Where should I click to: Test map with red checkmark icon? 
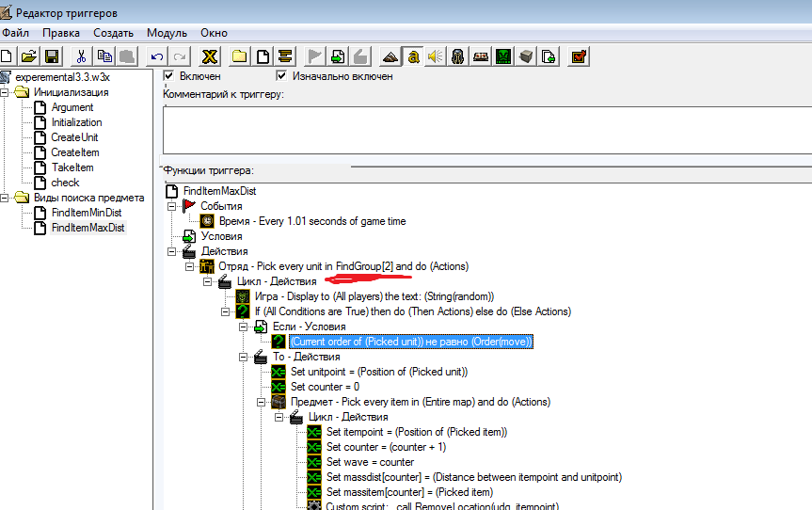[x=579, y=56]
